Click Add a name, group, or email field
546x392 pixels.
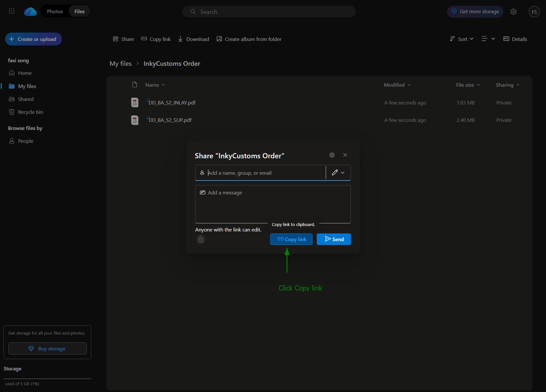(x=261, y=173)
